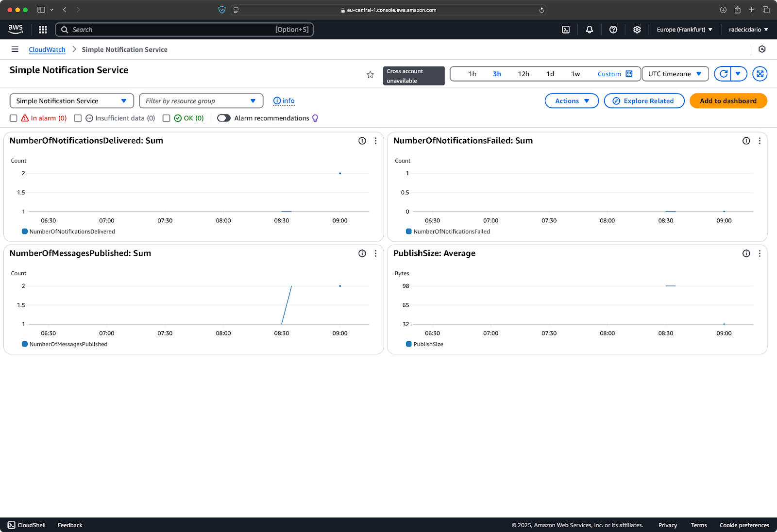Click the AWS logo home icon

pos(16,29)
